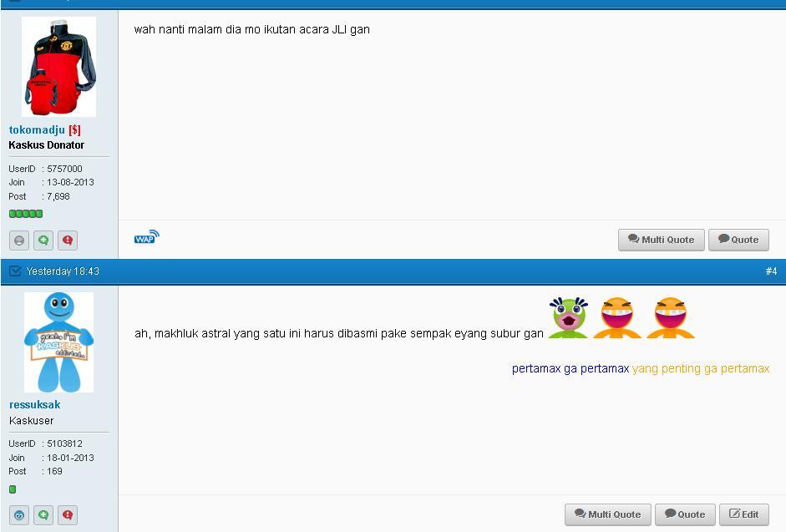786x532 pixels.
Task: Report ressuksak with red alert icon
Action: tap(68, 515)
